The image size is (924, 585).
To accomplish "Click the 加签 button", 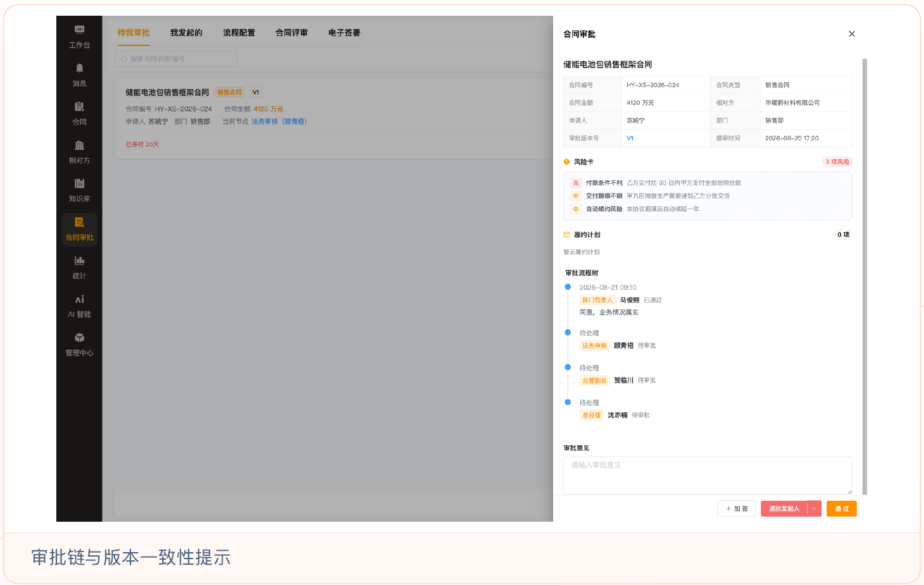I will [737, 508].
